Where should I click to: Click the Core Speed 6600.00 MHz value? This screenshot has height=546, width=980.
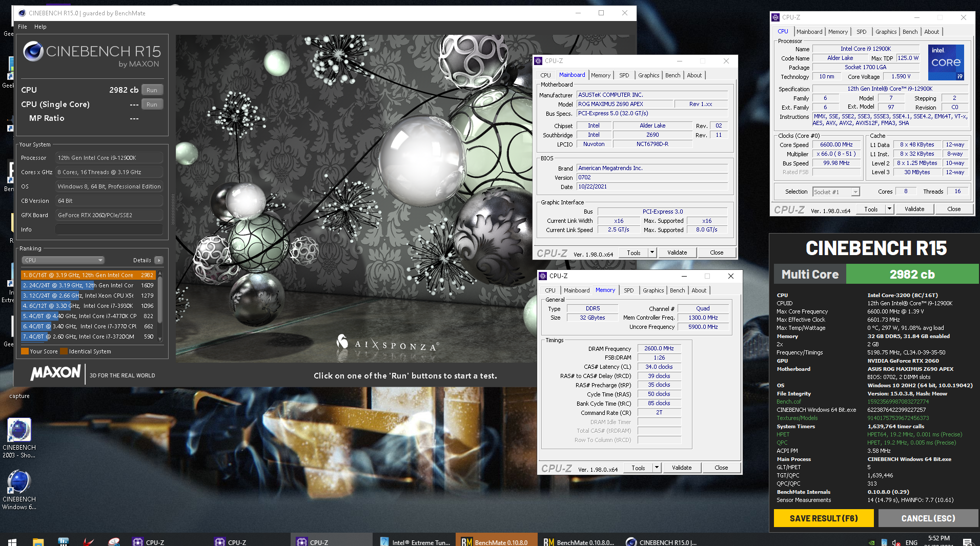(x=836, y=145)
